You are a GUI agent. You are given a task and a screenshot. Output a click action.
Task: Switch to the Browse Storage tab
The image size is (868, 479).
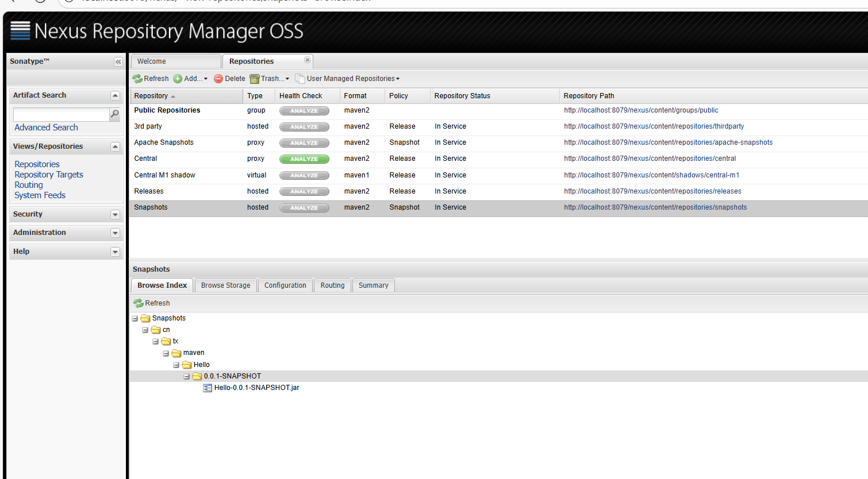[226, 285]
